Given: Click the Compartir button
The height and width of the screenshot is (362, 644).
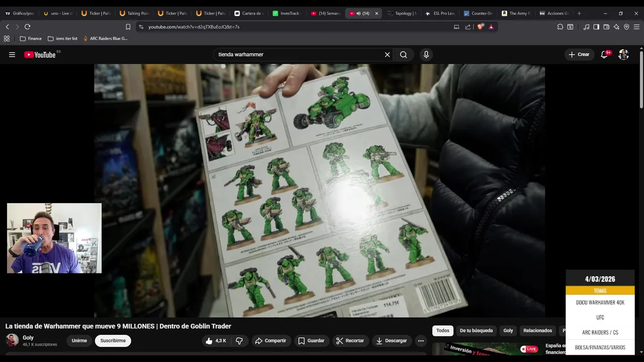Looking at the screenshot, I should [x=271, y=341].
